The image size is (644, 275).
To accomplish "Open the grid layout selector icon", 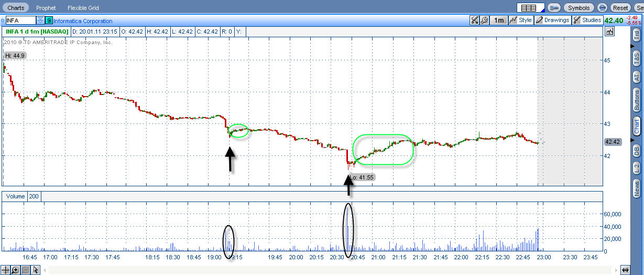I will [x=531, y=7].
